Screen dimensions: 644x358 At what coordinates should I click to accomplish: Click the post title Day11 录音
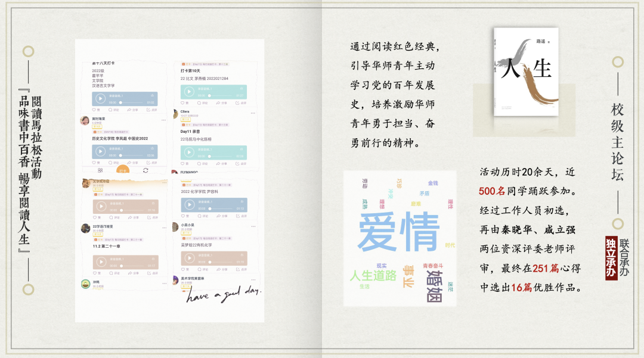coord(190,132)
